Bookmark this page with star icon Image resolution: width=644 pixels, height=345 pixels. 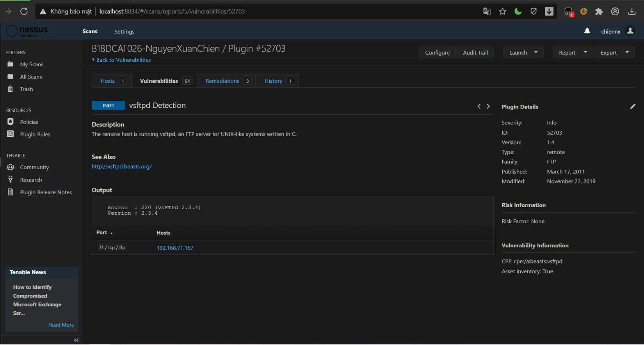(x=502, y=11)
